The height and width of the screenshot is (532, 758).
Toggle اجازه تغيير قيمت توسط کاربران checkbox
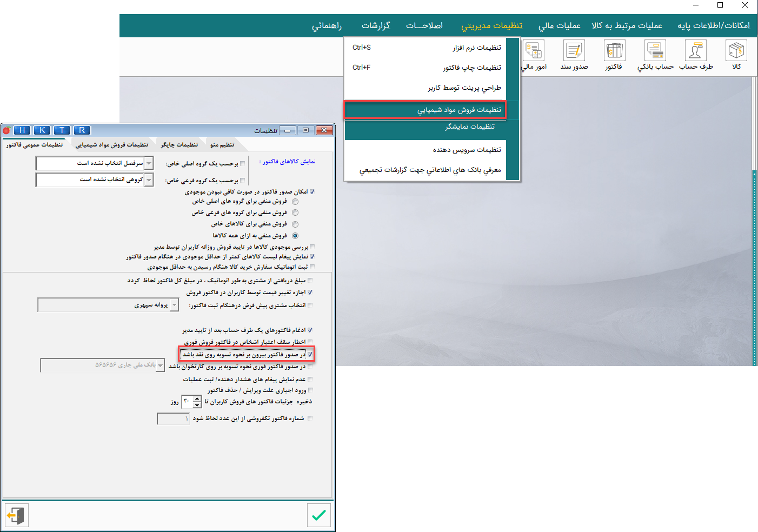coord(310,292)
